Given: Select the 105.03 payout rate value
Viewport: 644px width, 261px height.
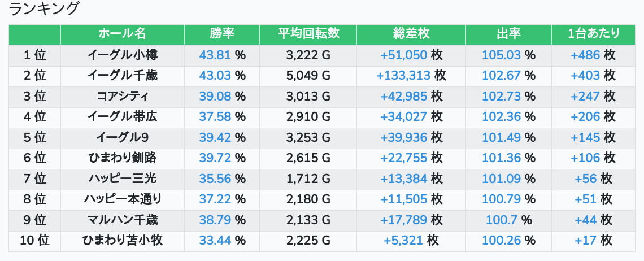Looking at the screenshot, I should pos(501,55).
